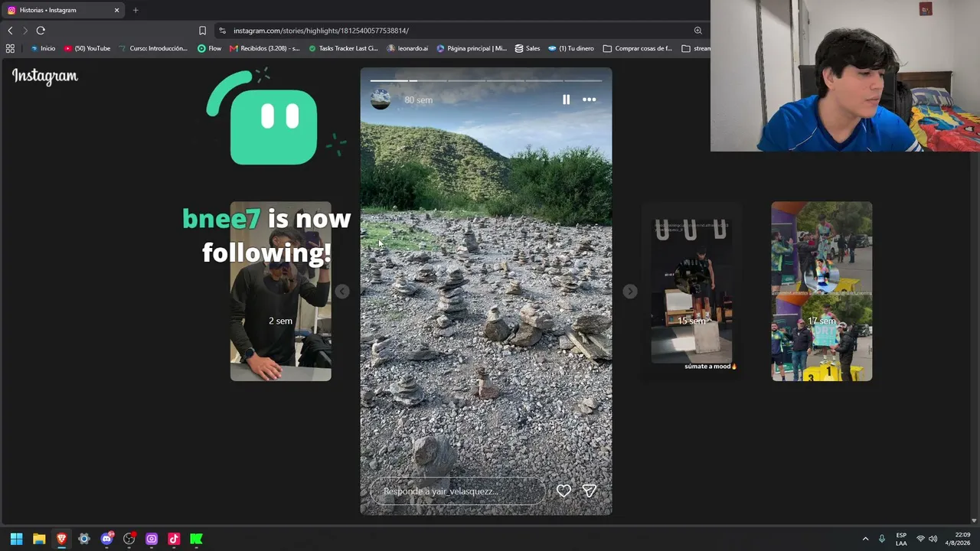This screenshot has height=551, width=980.
Task: Open the volume control in tray
Action: pyautogui.click(x=933, y=539)
